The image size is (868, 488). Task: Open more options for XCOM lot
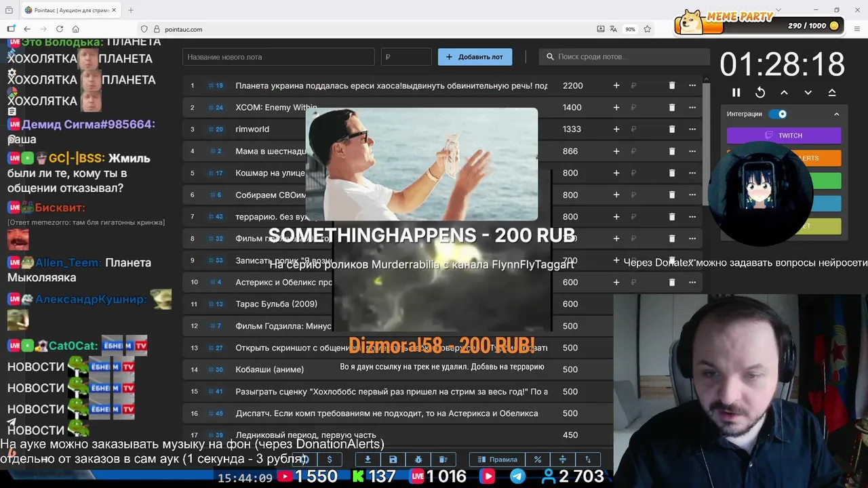(692, 107)
